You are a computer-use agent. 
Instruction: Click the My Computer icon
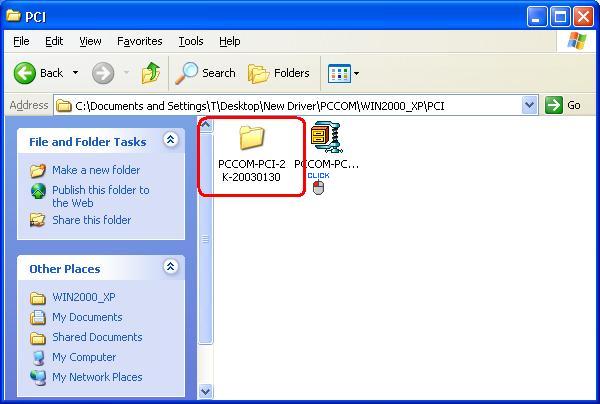click(x=38, y=358)
